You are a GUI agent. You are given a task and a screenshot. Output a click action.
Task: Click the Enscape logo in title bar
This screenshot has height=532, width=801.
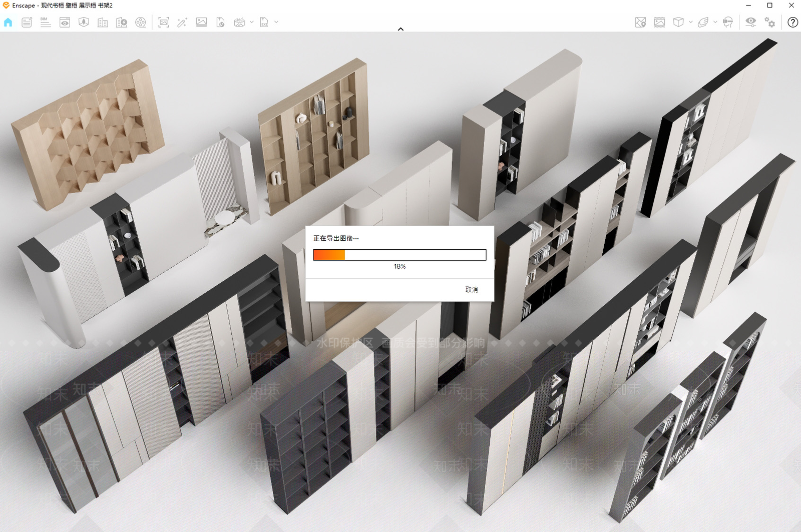tap(6, 6)
